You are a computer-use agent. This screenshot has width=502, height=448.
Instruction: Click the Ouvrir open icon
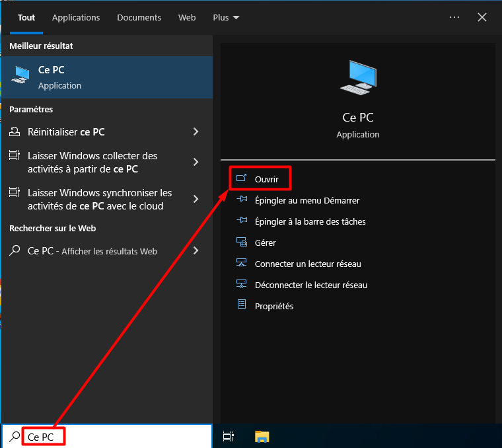point(241,178)
